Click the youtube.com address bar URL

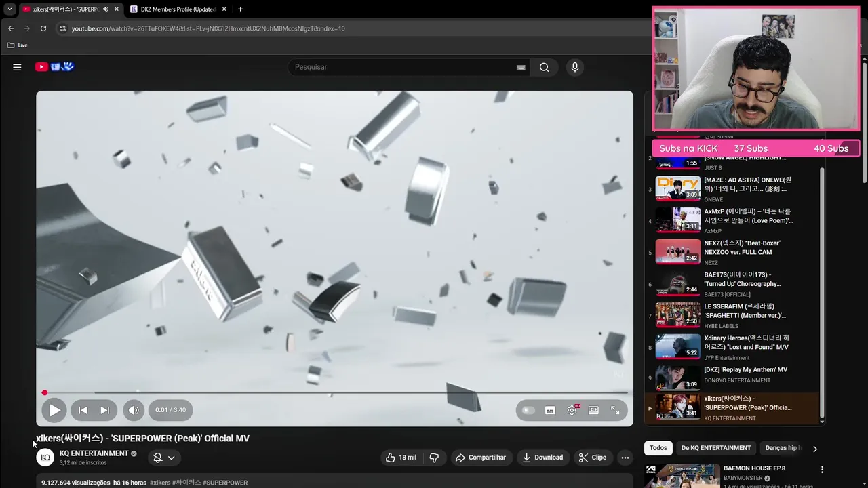pyautogui.click(x=208, y=28)
